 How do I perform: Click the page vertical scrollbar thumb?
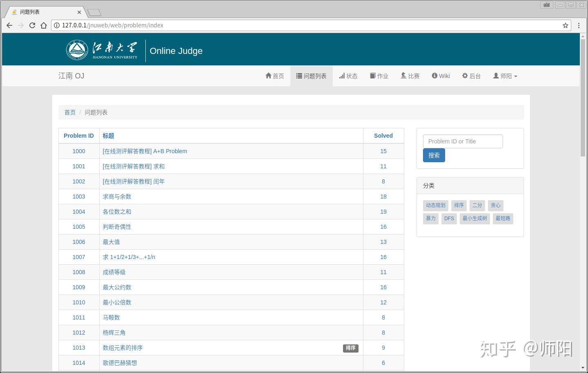point(583,97)
